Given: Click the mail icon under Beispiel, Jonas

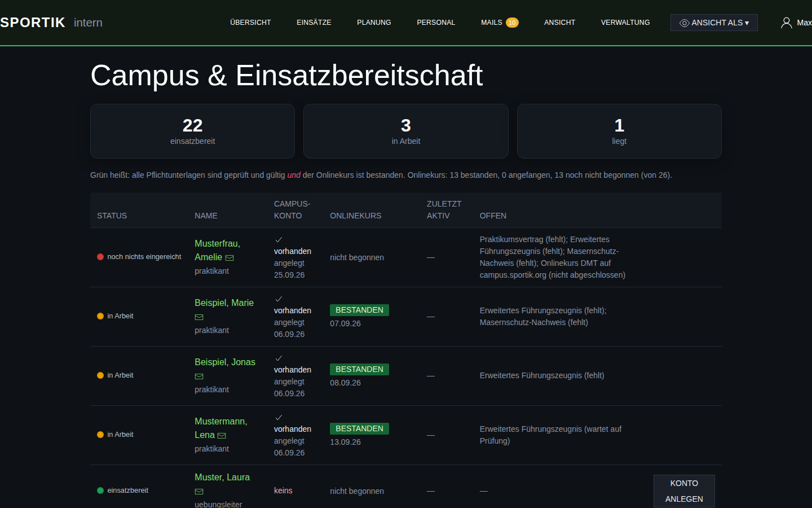Looking at the screenshot, I should coord(199,376).
